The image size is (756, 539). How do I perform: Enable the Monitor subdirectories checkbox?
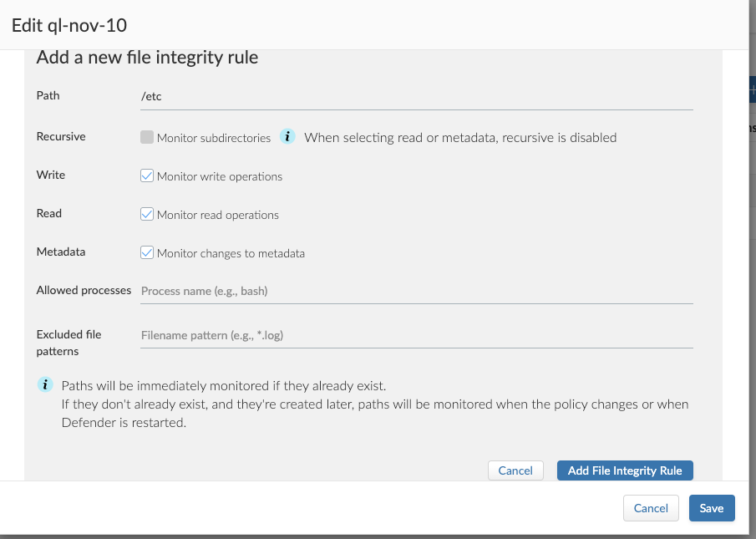coord(147,137)
